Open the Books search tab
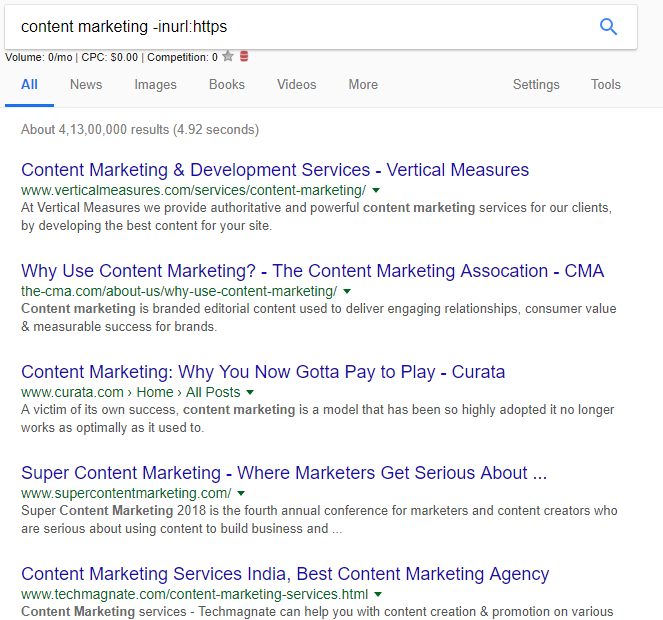 [x=227, y=85]
